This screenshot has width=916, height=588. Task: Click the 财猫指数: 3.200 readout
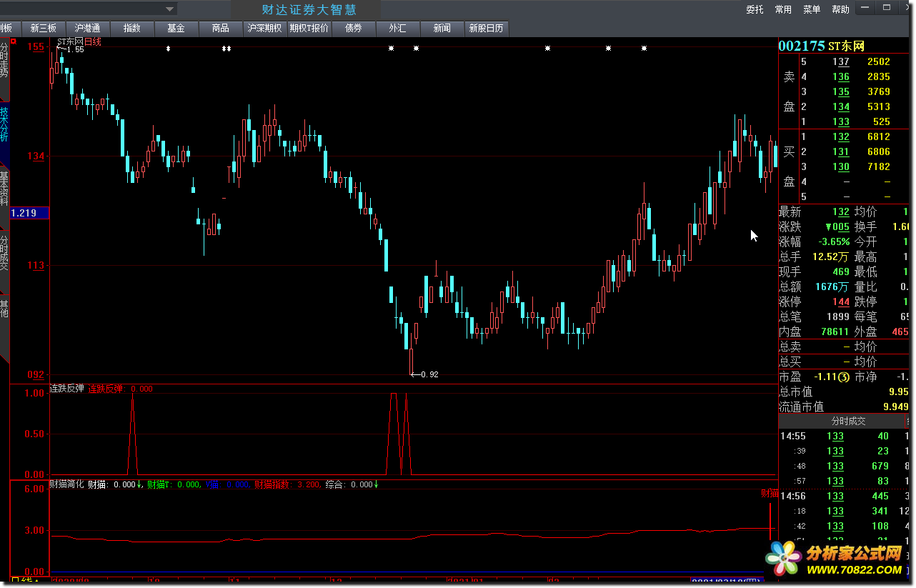[x=287, y=485]
